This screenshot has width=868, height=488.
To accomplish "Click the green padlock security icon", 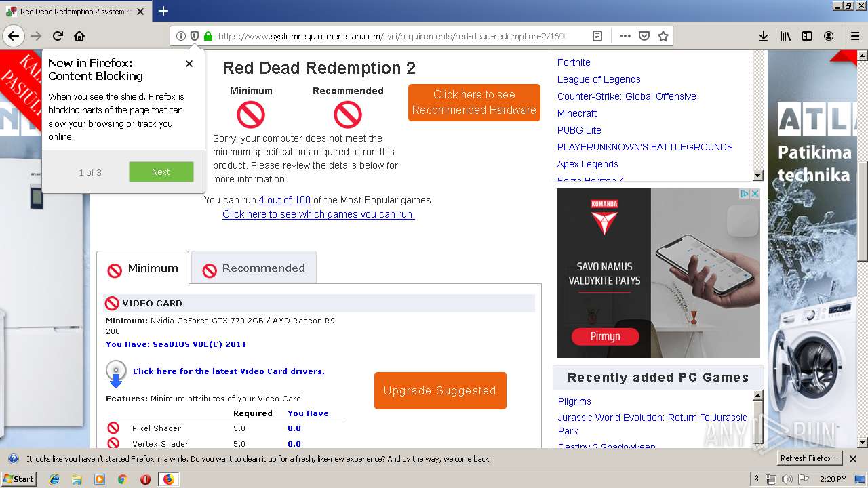I will (208, 36).
